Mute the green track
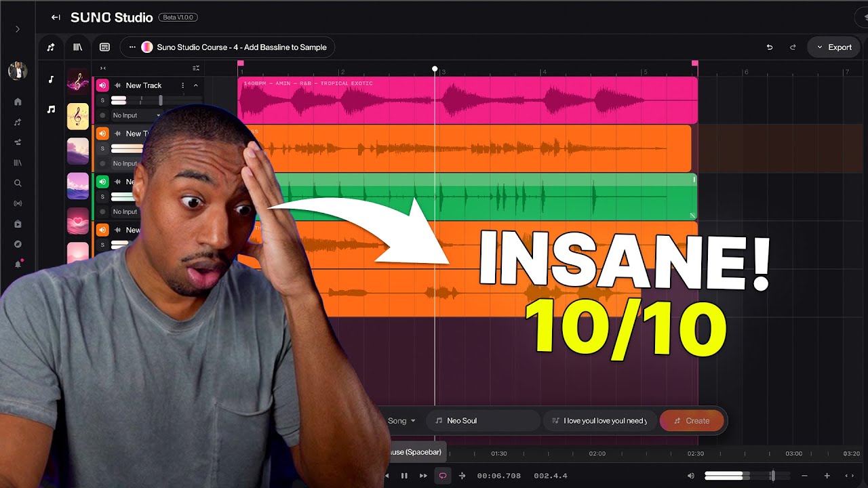The width and height of the screenshot is (868, 488). pyautogui.click(x=102, y=182)
